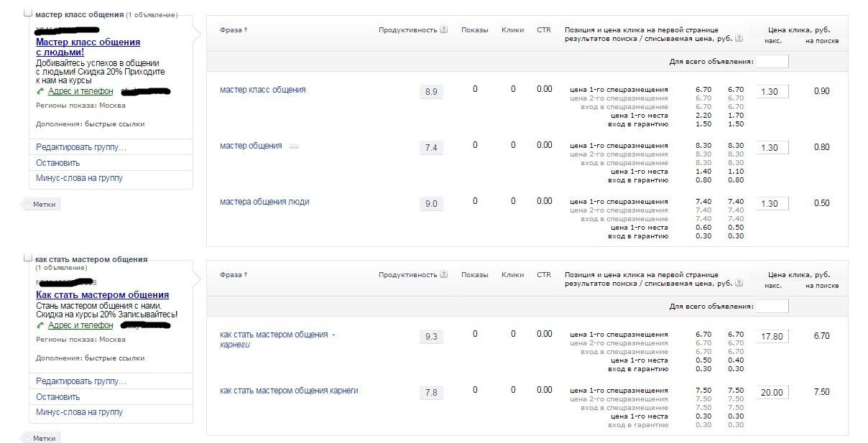Click max price field for 'мастер класс общения'
Screen dimensions: 868x443
[x=772, y=92]
